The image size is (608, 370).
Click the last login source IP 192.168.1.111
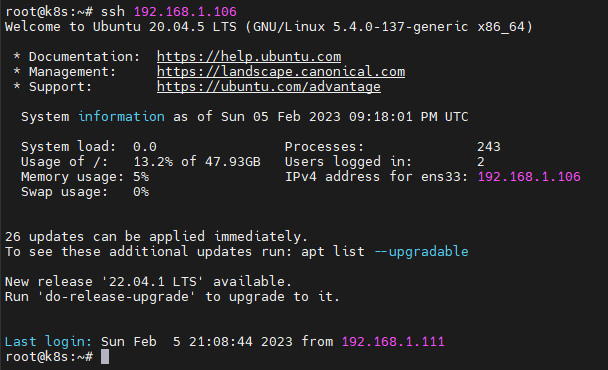[x=393, y=342]
